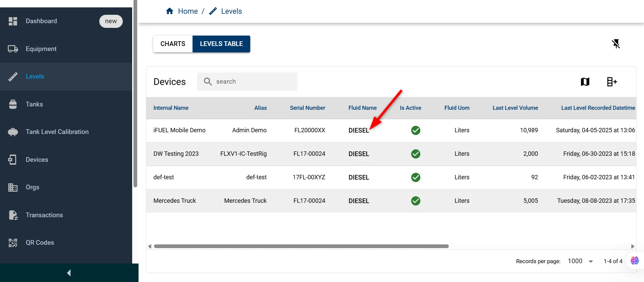
Task: Click active checkmark for def-test row
Action: tap(416, 177)
